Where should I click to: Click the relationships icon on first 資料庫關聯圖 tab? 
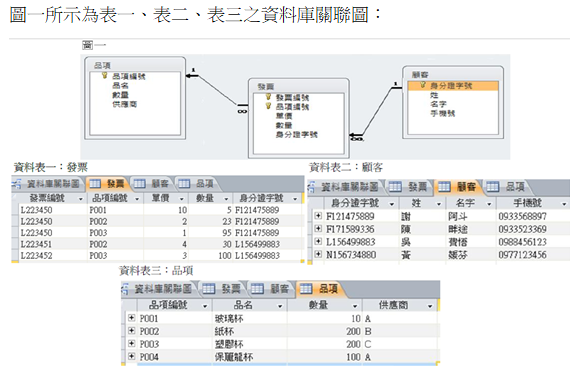[x=17, y=184]
